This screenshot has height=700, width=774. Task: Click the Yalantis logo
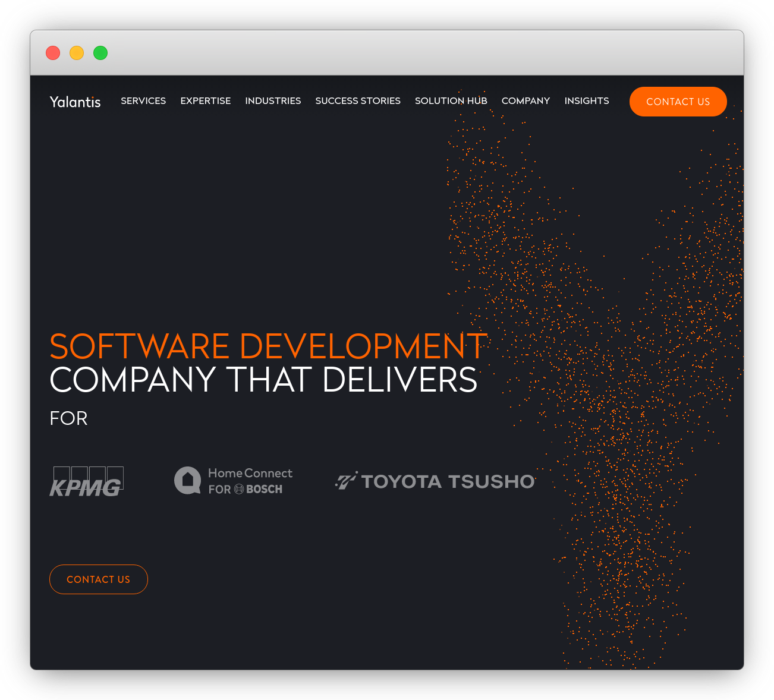[x=75, y=102]
